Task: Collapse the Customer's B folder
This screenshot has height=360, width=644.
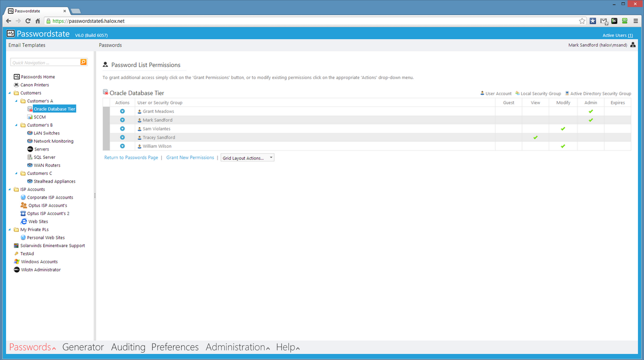Action: pyautogui.click(x=17, y=125)
